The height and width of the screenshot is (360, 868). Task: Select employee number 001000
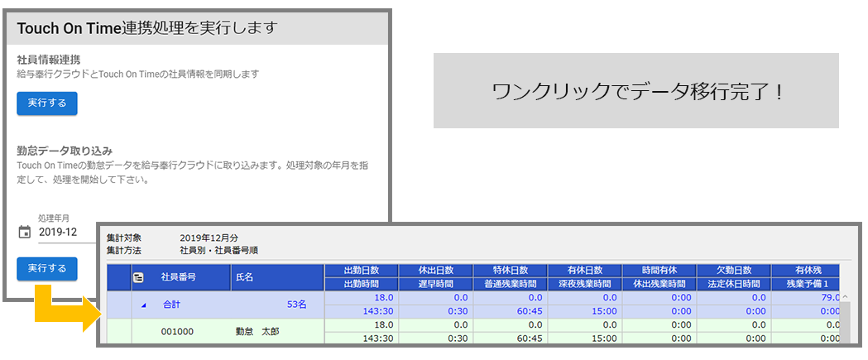click(176, 332)
